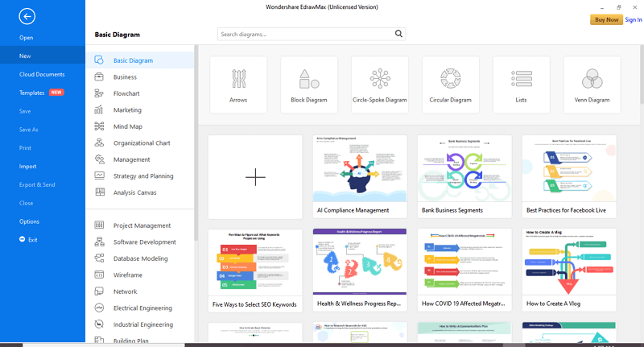Open How COVID 19 Affected Megatrends template
Image resolution: width=644 pixels, height=347 pixels.
pyautogui.click(x=464, y=271)
